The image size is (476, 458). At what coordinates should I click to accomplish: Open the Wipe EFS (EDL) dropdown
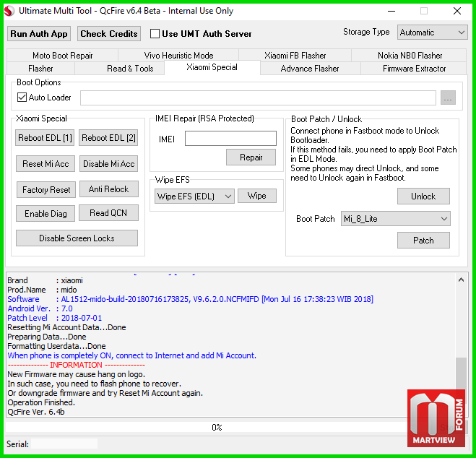point(194,196)
